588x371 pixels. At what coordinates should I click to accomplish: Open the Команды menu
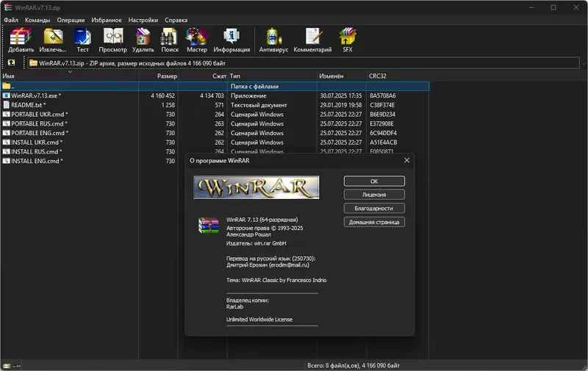[37, 20]
